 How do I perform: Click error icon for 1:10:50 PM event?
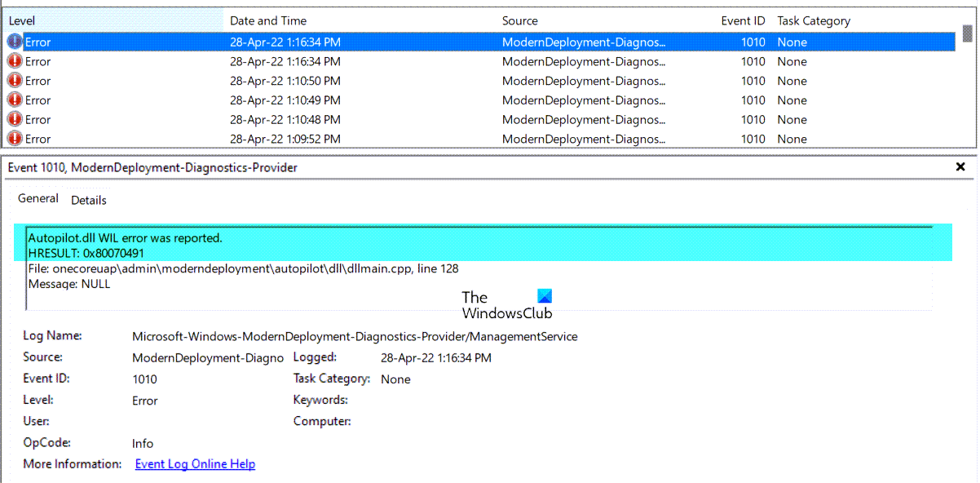click(x=15, y=81)
